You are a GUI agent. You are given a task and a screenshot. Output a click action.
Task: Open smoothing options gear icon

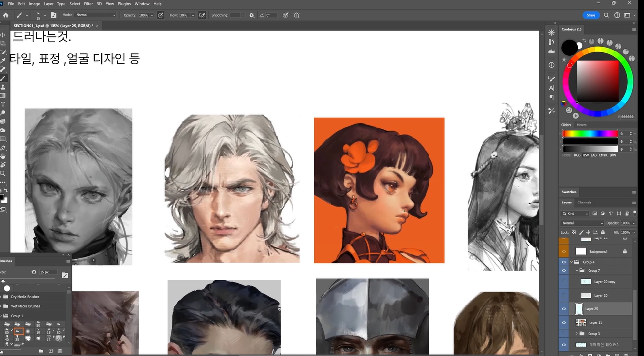pyautogui.click(x=252, y=15)
